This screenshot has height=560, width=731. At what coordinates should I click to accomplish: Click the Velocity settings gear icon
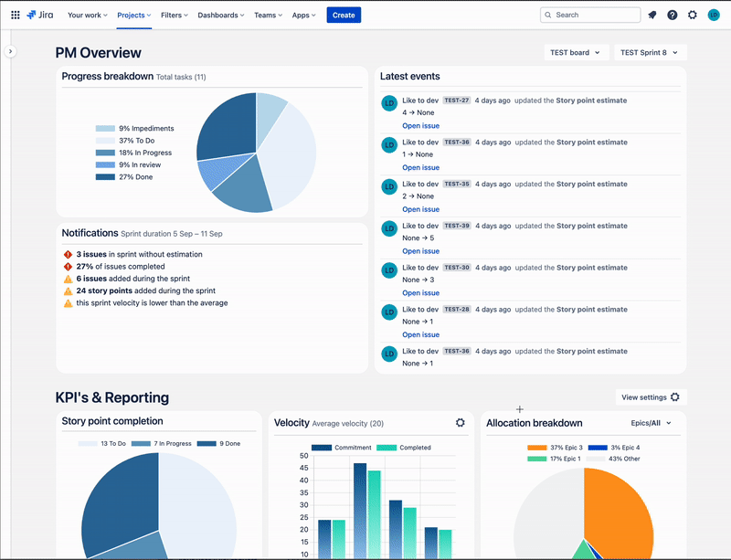coord(461,422)
